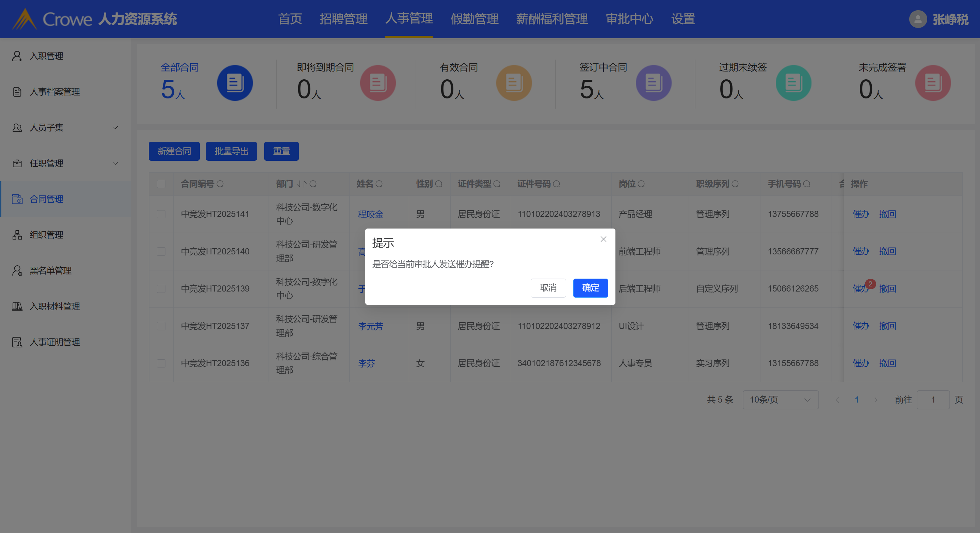The image size is (980, 533).
Task: Click the green 过期未续签 icon
Action: (793, 83)
